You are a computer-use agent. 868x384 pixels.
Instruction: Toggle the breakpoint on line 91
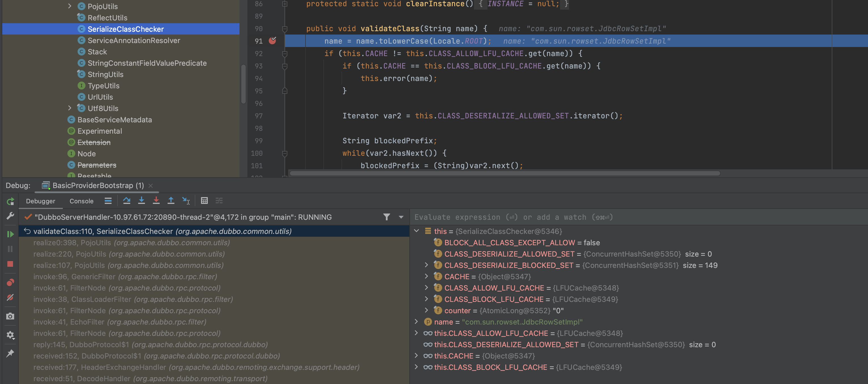[272, 41]
